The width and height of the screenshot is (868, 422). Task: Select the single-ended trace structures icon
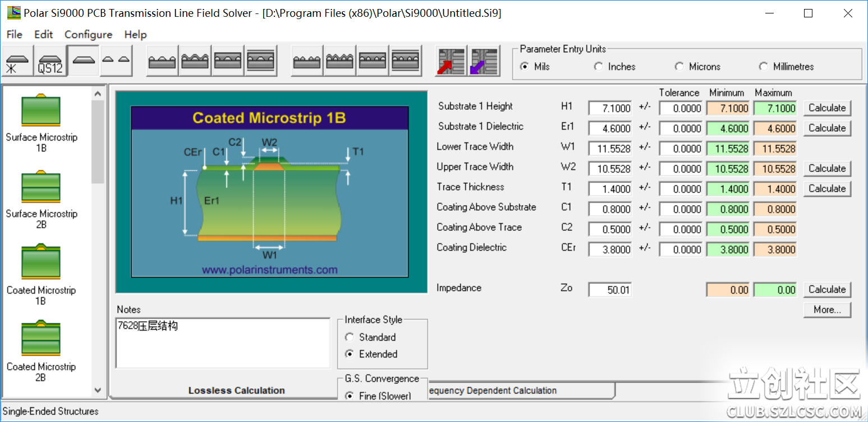coord(84,61)
